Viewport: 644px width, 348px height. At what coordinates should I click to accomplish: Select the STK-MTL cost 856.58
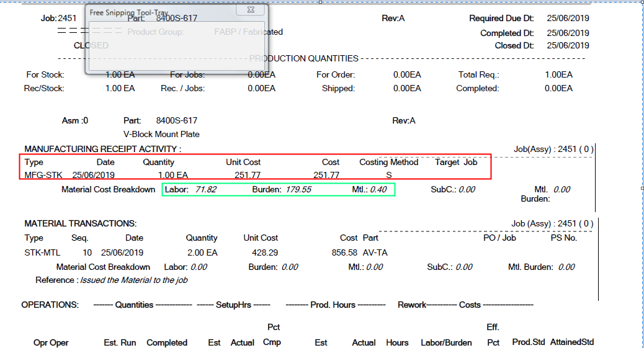[344, 252]
